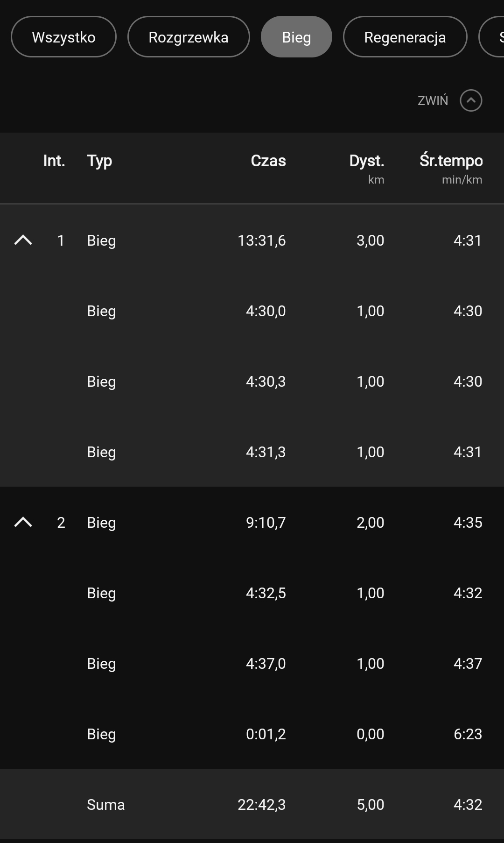This screenshot has width=504, height=843.
Task: Click the Śr.tempo column header
Action: 451,161
